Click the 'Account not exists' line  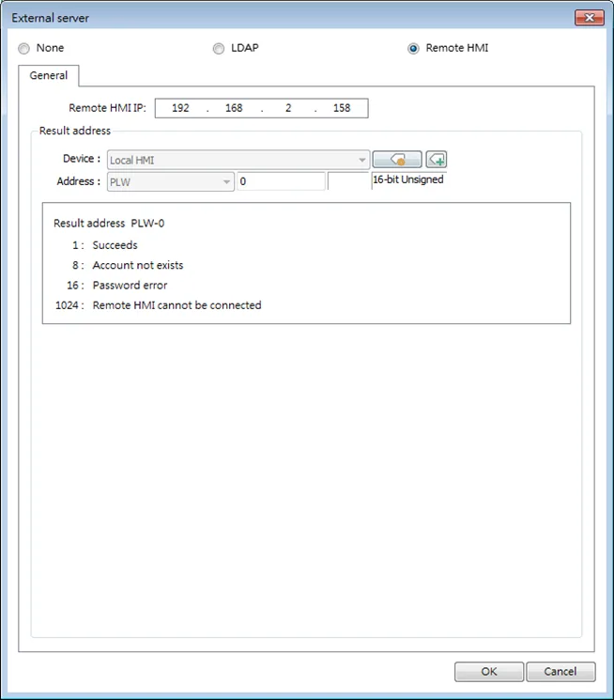tap(128, 265)
